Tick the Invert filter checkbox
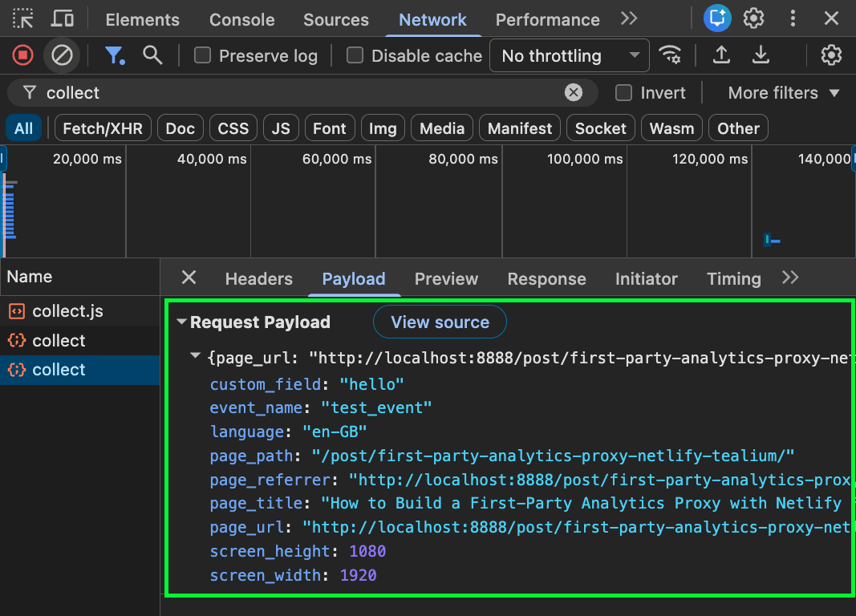856x616 pixels. (x=623, y=93)
